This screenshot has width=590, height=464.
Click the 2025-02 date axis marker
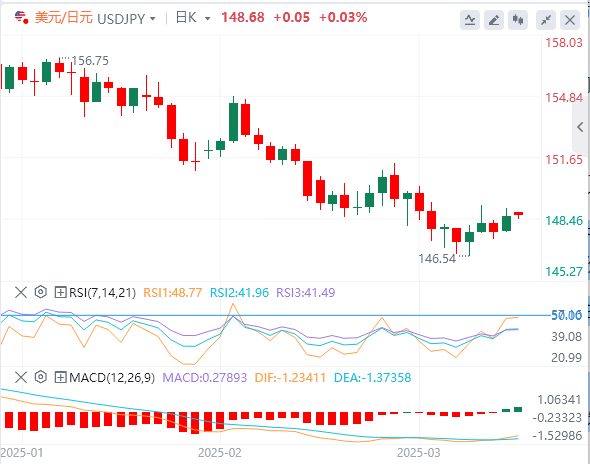point(220,453)
